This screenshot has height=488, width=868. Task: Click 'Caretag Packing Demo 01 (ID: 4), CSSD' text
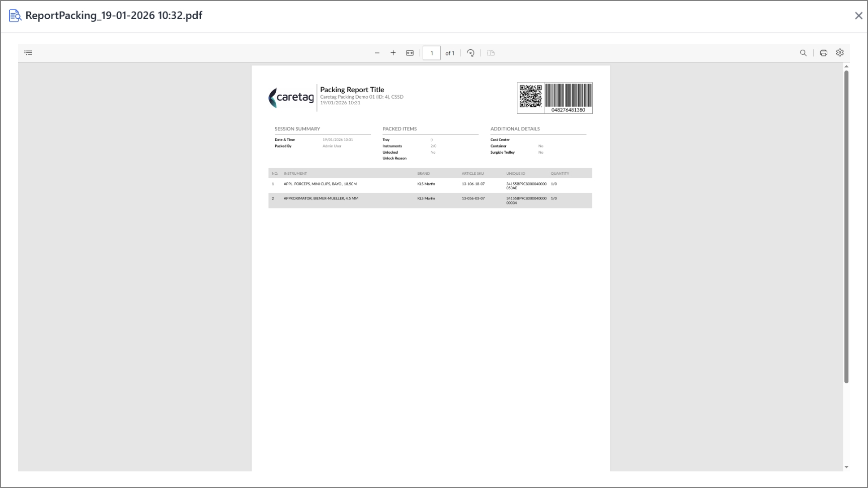(x=361, y=97)
